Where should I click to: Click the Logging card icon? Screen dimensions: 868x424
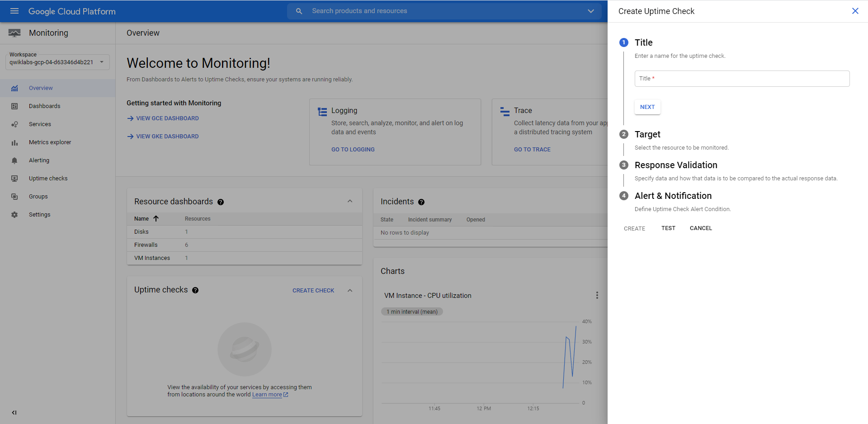click(x=322, y=112)
